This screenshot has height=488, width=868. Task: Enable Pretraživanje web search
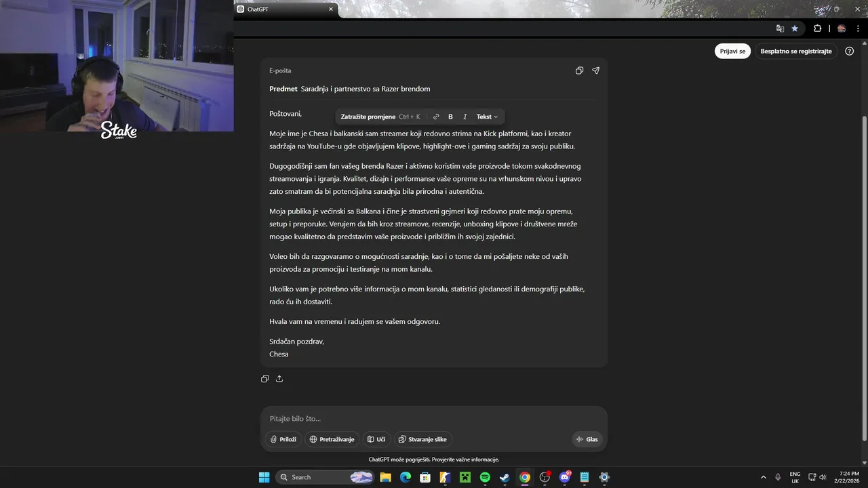click(x=332, y=439)
